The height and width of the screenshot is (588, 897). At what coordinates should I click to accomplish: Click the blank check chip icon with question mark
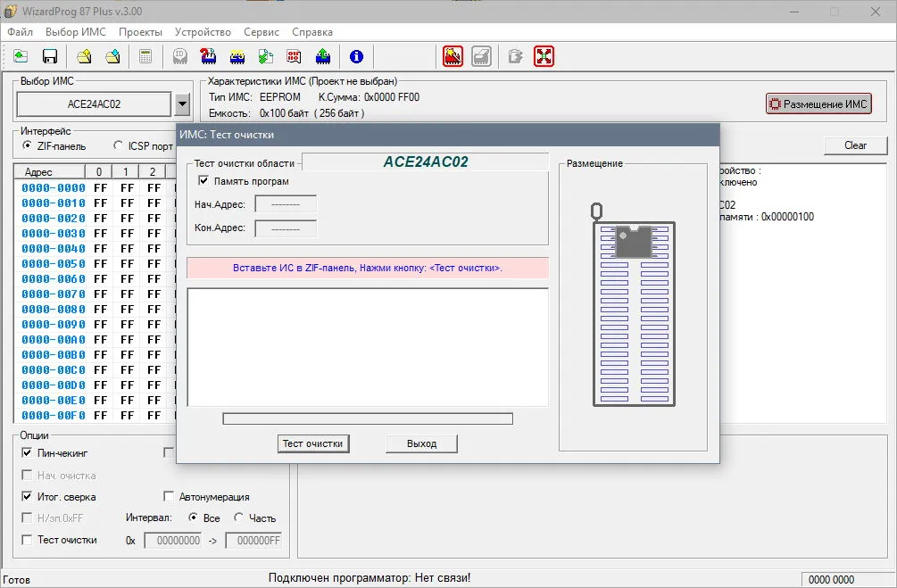point(208,56)
